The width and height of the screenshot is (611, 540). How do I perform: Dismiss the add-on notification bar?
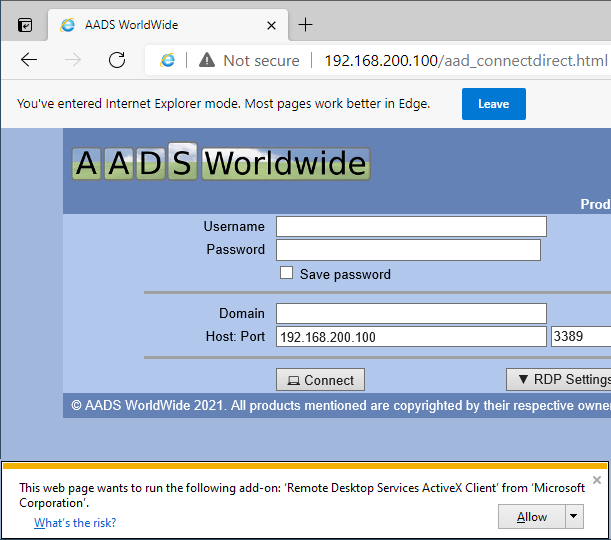(x=597, y=480)
